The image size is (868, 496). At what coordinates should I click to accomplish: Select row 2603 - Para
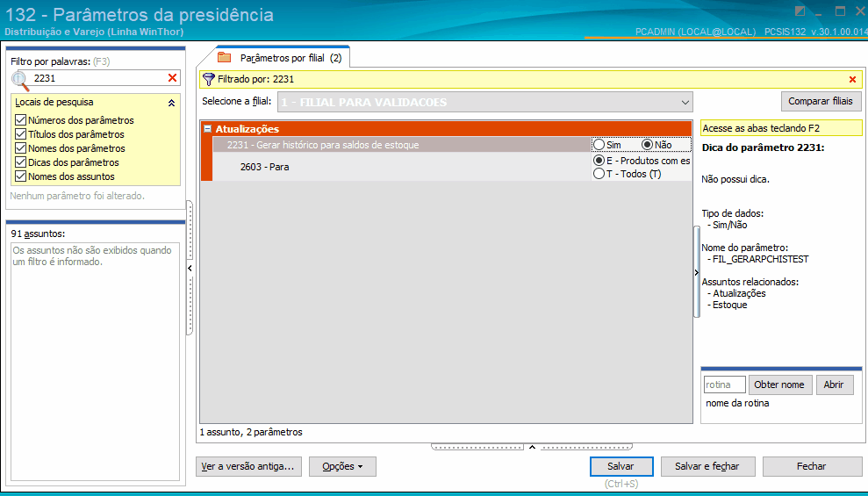tap(403, 167)
